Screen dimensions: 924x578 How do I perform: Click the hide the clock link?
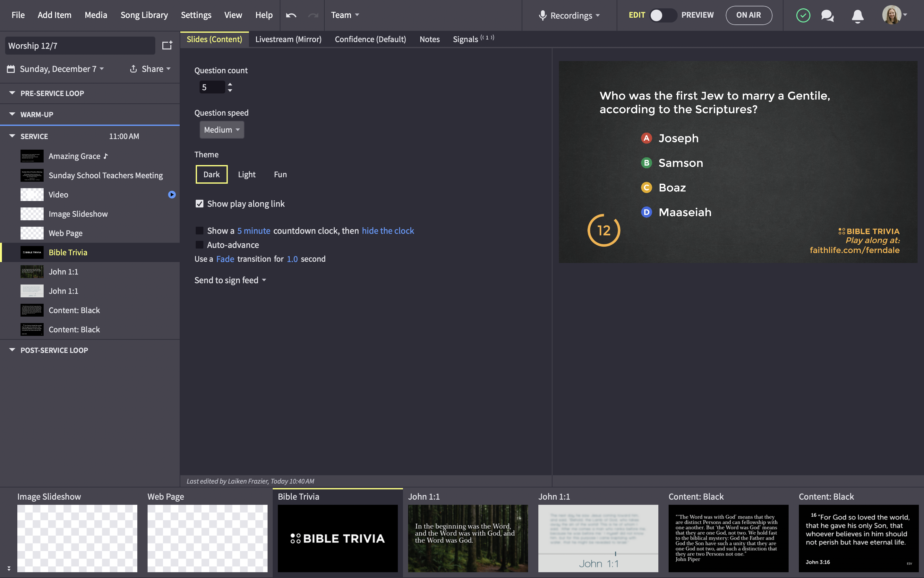(388, 231)
